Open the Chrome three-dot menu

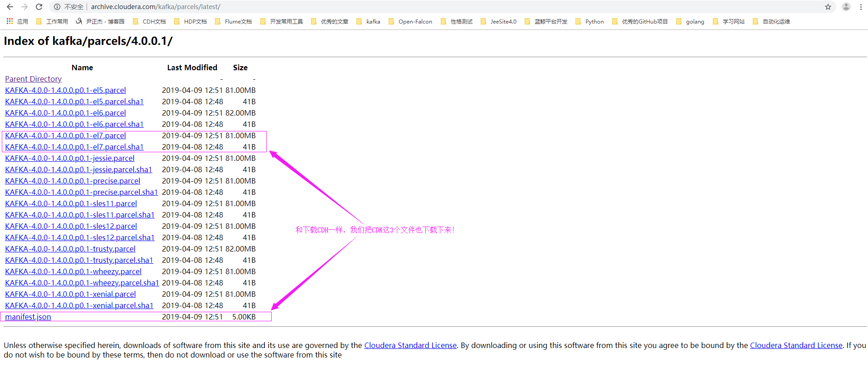tap(861, 7)
